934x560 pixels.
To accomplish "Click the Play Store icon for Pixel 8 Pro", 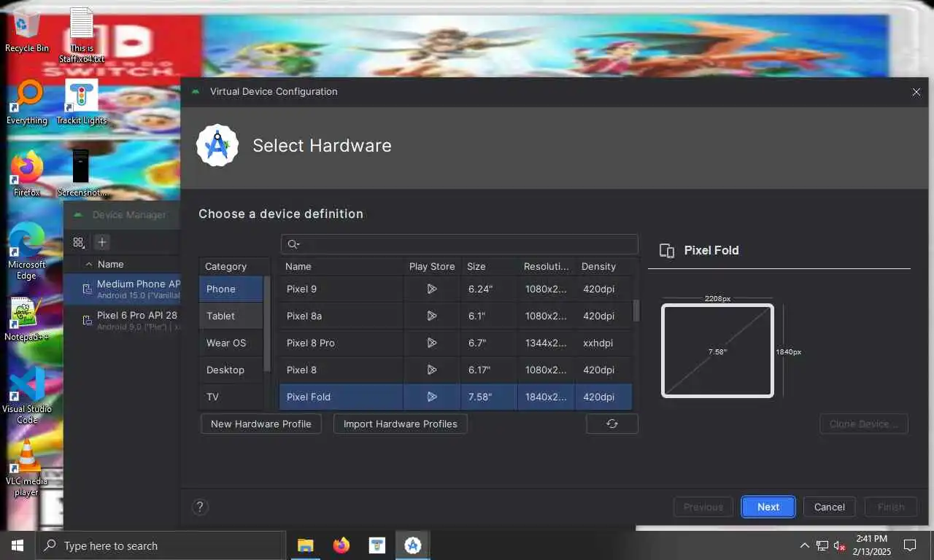I will 432,343.
